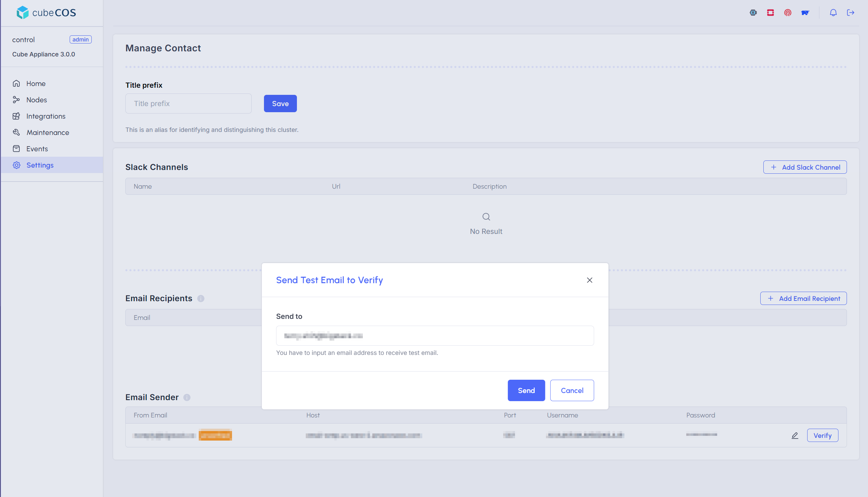Add a Slack channel
Screen dimensions: 868x497
click(x=804, y=167)
